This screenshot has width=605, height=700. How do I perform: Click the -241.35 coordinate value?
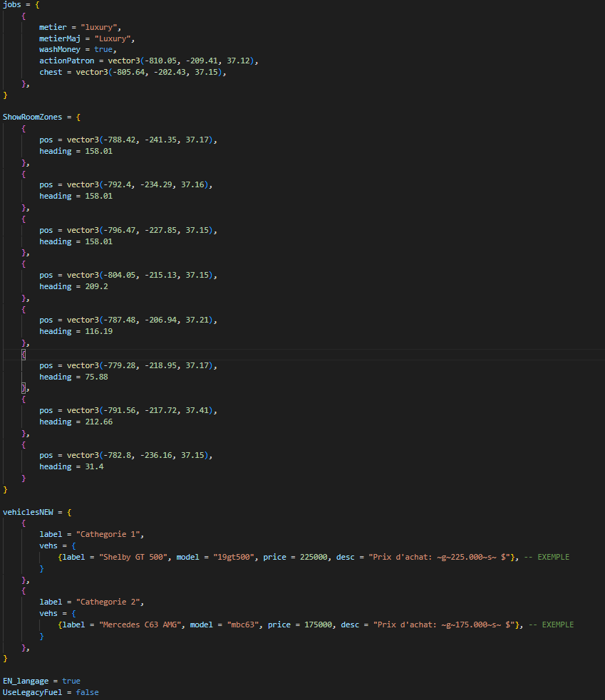[x=161, y=140]
